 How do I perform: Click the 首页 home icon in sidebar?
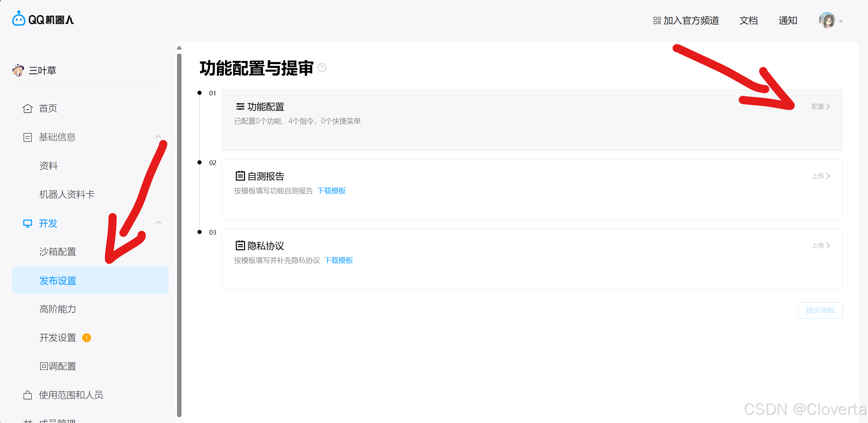click(27, 108)
